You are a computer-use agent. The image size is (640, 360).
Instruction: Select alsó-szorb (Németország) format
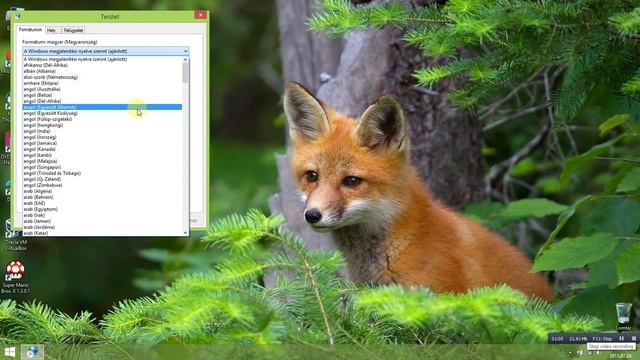[102, 77]
